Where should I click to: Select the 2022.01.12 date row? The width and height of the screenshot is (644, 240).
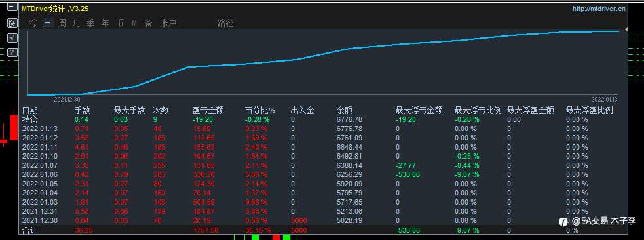(x=40, y=138)
